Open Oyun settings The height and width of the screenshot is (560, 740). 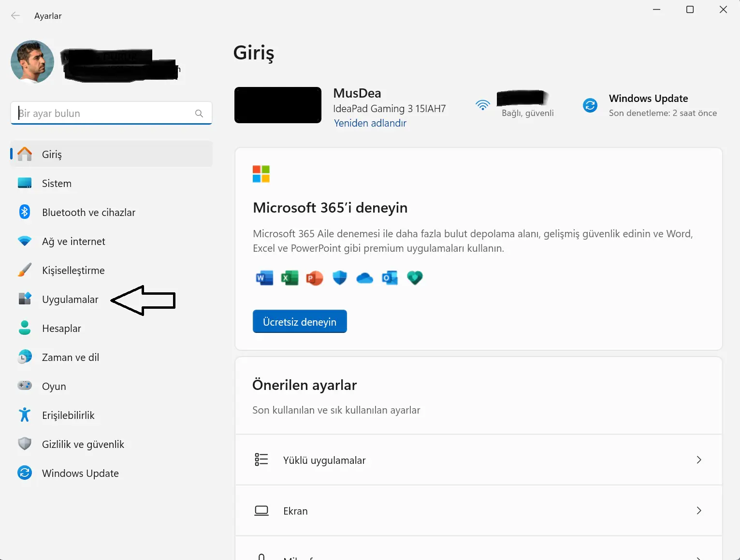pyautogui.click(x=111, y=386)
